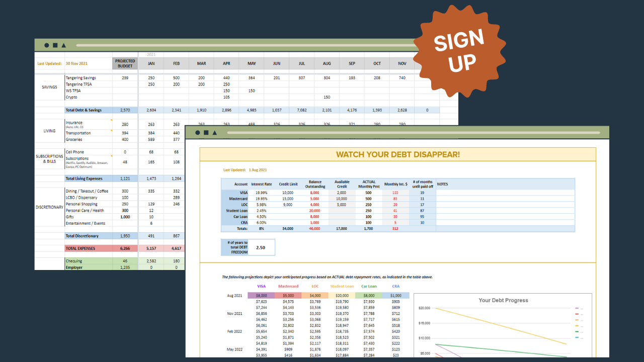
Task: Click the Feb 2022 projection row label
Action: (235, 331)
